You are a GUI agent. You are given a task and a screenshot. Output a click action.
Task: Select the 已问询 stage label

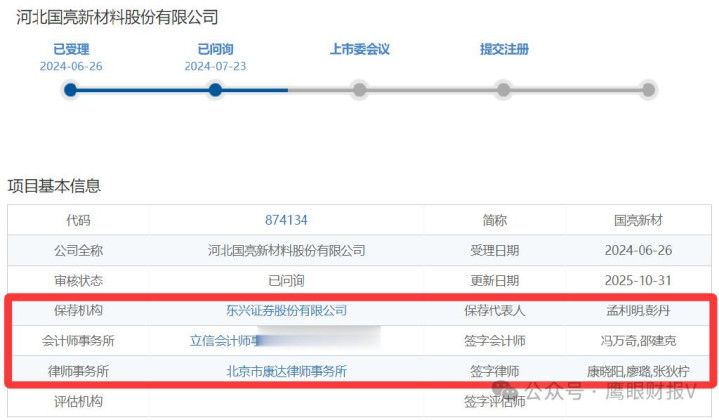215,49
